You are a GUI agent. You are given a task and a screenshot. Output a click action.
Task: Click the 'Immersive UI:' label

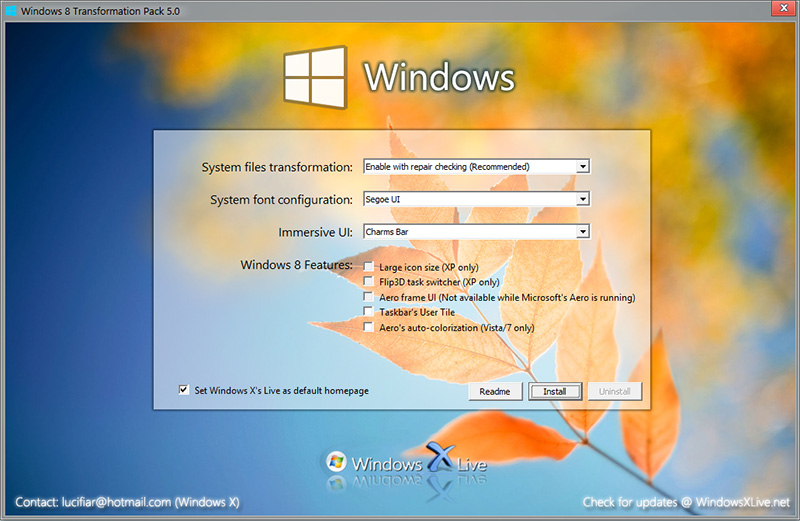tap(315, 233)
